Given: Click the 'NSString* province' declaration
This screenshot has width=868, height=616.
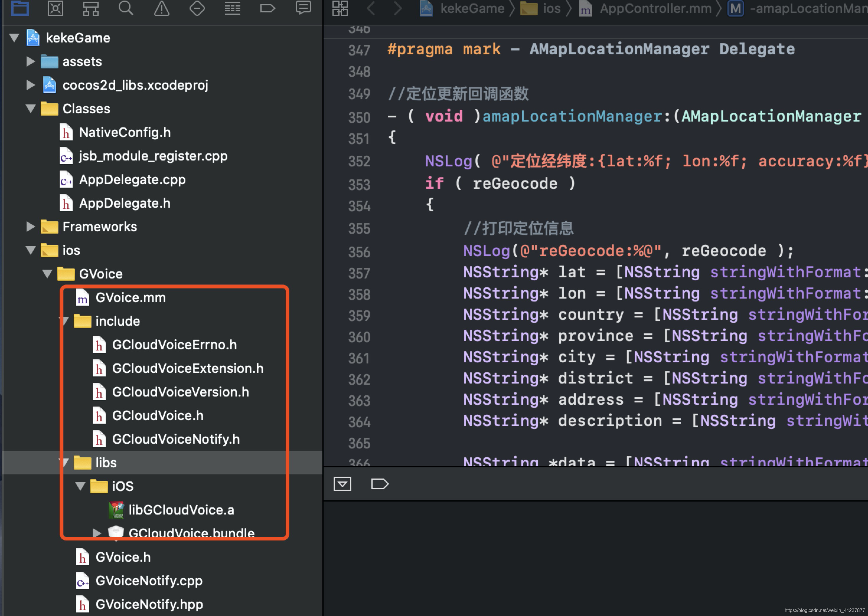Looking at the screenshot, I should point(548,336).
